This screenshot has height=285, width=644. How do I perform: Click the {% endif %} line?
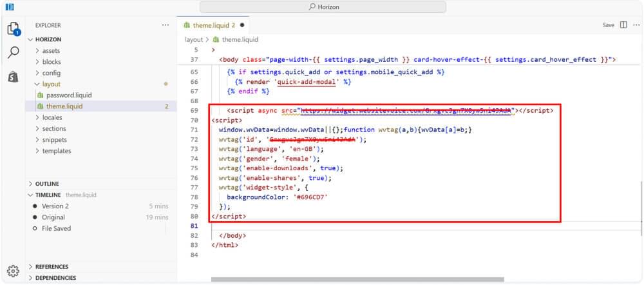248,92
